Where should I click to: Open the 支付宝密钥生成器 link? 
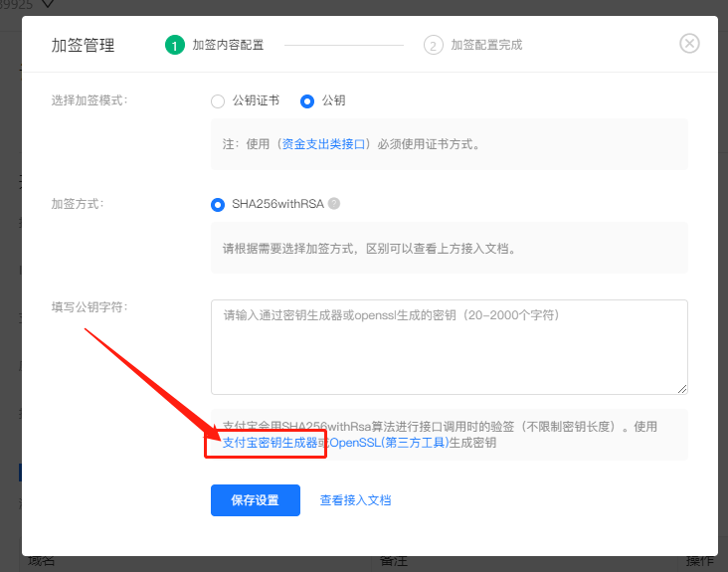[270, 443]
